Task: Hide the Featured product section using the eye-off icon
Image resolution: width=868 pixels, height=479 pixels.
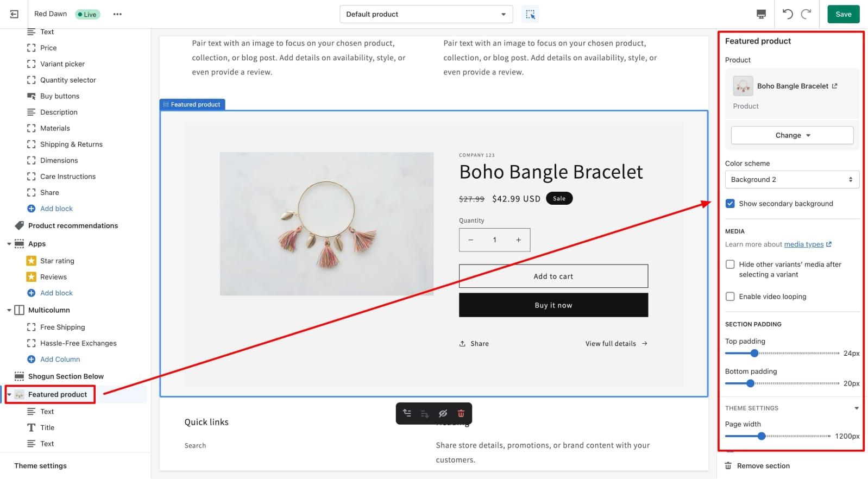Action: pyautogui.click(x=443, y=413)
